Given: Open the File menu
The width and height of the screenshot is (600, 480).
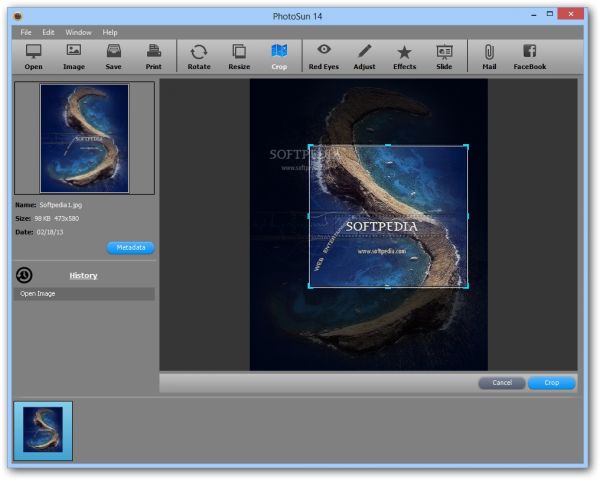Looking at the screenshot, I should coord(26,33).
